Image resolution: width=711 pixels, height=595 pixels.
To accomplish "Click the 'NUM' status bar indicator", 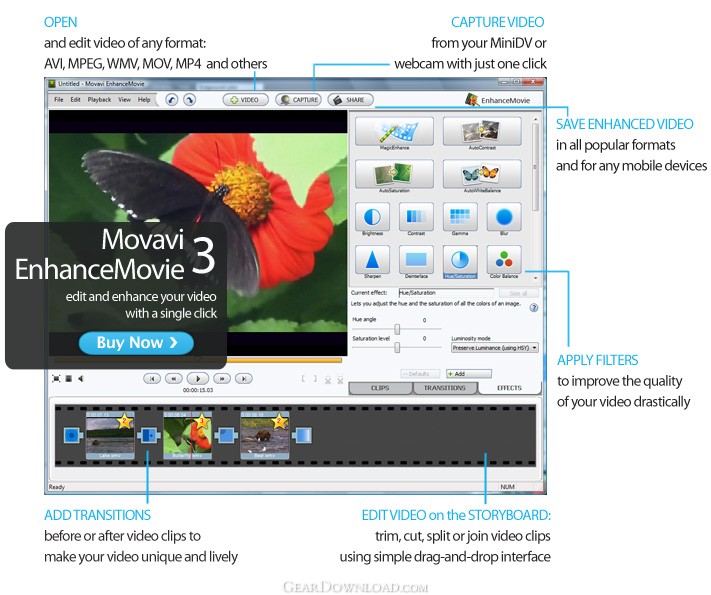I will pos(507,487).
